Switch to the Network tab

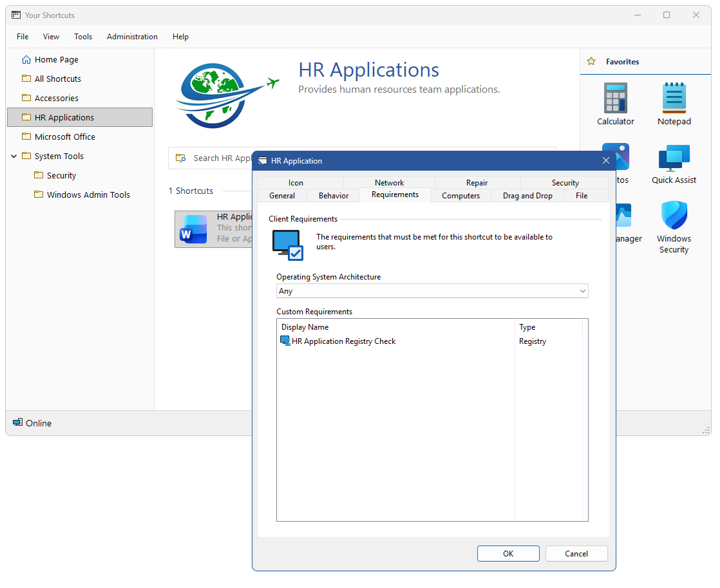point(389,182)
